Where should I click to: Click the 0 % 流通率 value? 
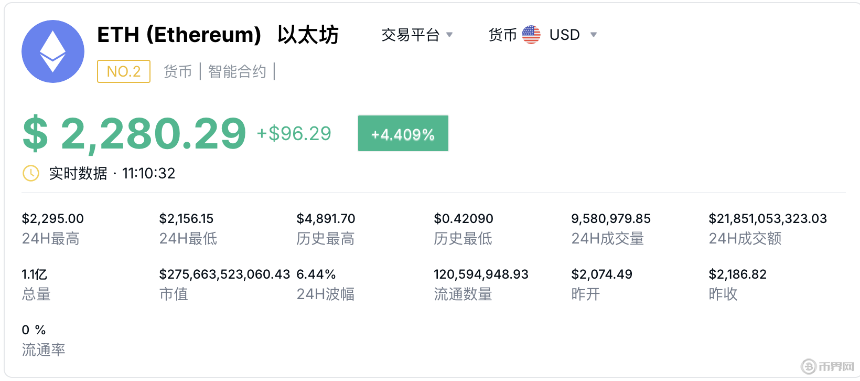[34, 330]
